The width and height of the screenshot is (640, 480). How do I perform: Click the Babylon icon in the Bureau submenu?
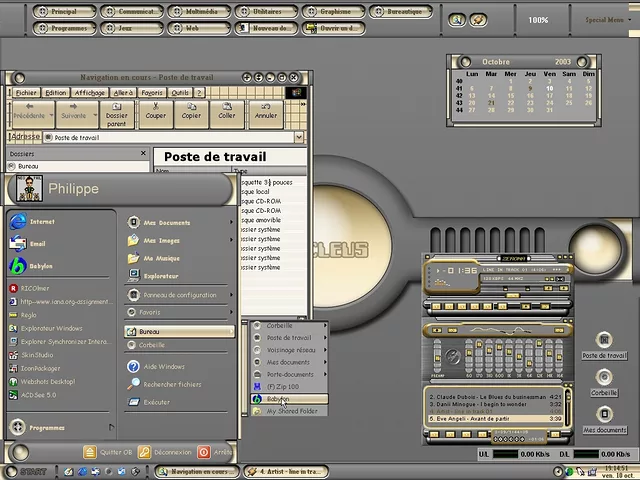point(257,399)
